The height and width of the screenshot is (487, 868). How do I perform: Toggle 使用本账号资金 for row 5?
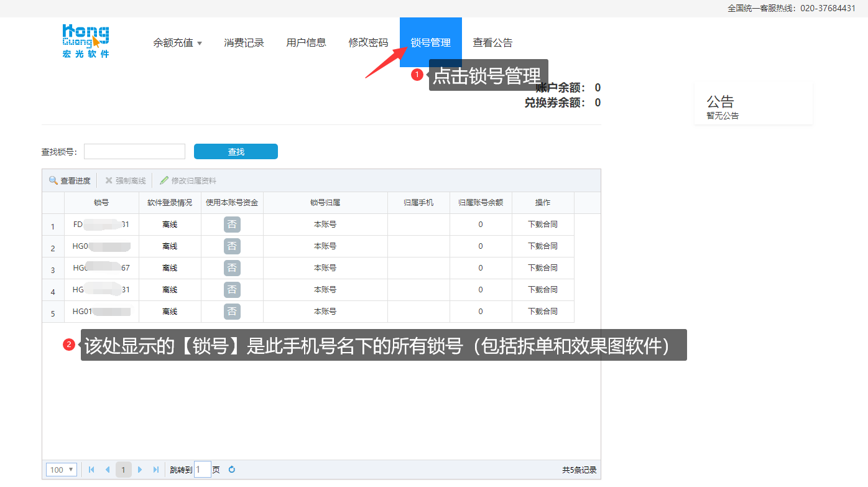232,312
